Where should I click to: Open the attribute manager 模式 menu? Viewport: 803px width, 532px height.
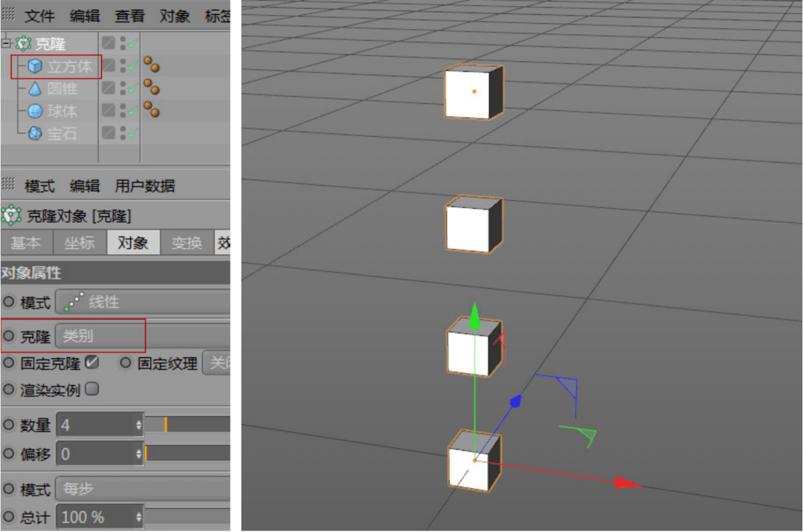(x=39, y=186)
